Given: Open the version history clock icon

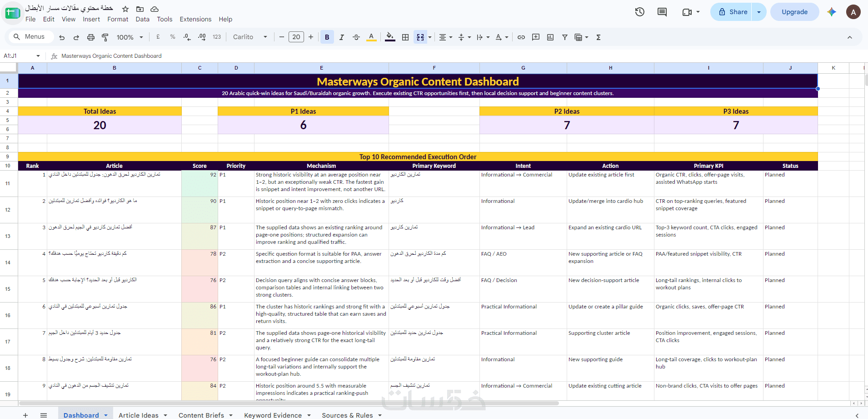Looking at the screenshot, I should coord(640,12).
